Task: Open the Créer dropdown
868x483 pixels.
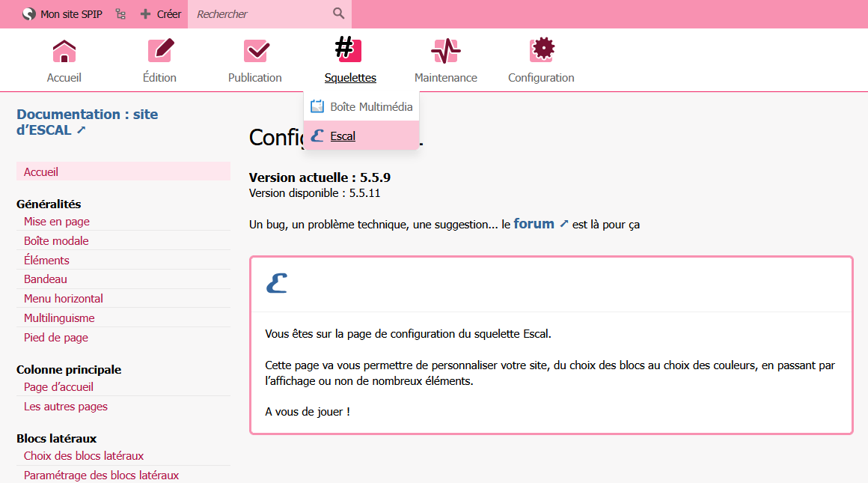Action: (161, 14)
